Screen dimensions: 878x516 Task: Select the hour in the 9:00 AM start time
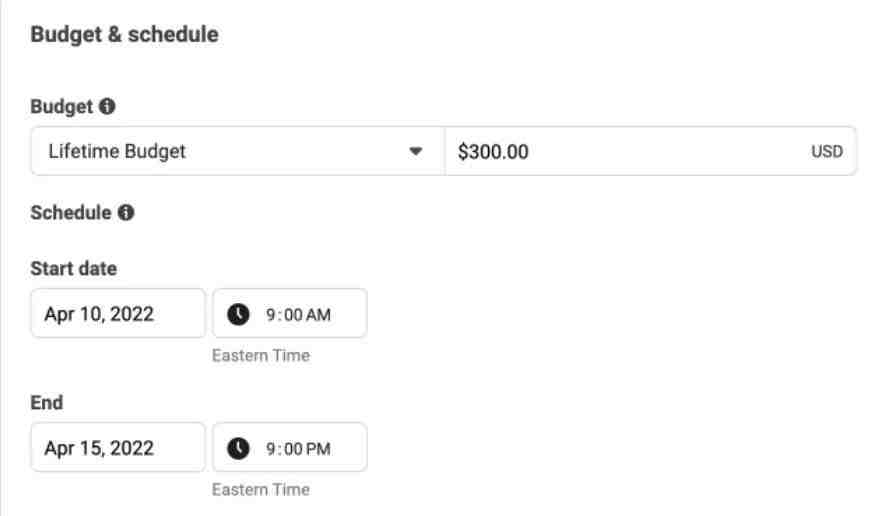pyautogui.click(x=270, y=315)
